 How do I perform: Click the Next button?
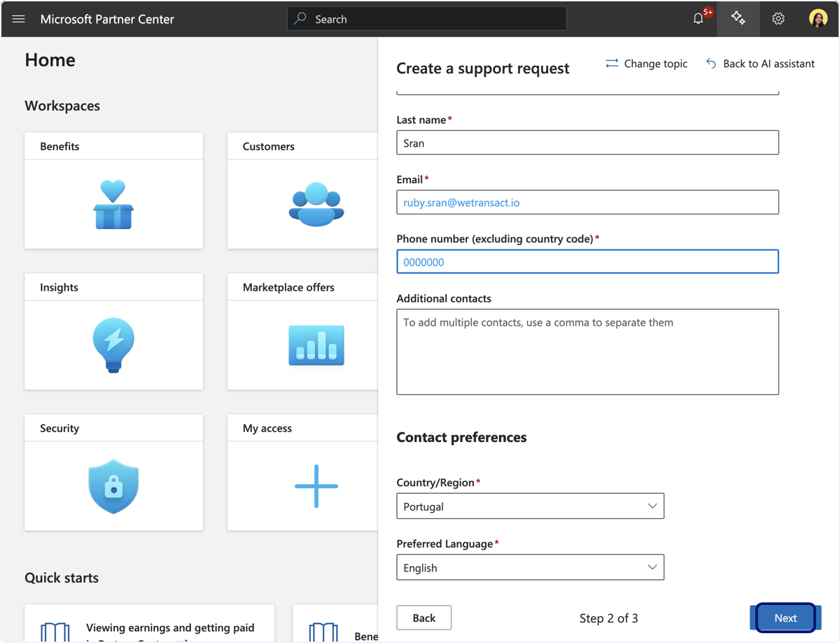point(785,618)
